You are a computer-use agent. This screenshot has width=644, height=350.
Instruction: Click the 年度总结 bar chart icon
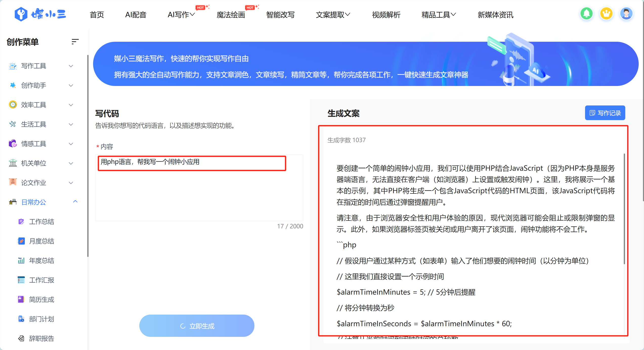pyautogui.click(x=21, y=260)
